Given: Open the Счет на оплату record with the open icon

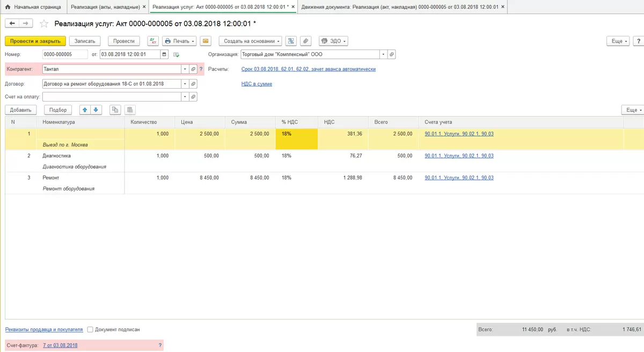Looking at the screenshot, I should (193, 97).
